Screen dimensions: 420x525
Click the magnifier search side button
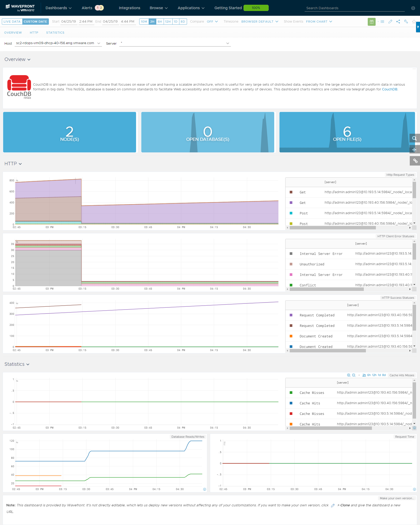414,138
